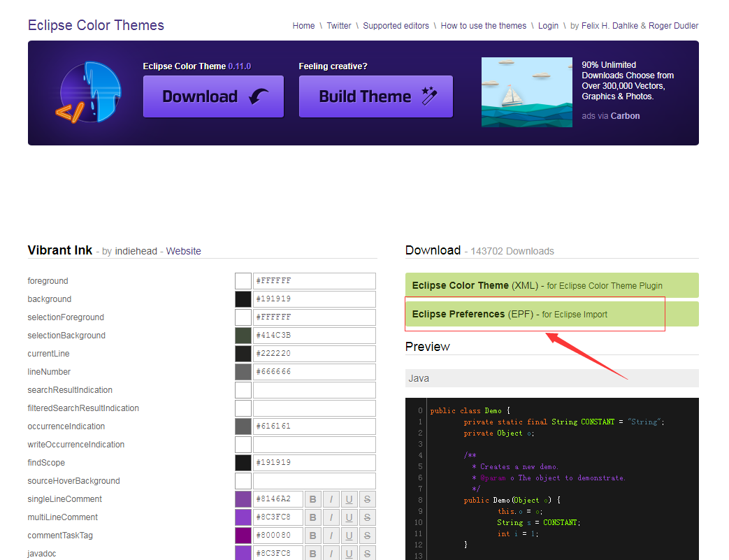729x560 pixels.
Task: Open the selectionBackground color swatch
Action: 243,336
